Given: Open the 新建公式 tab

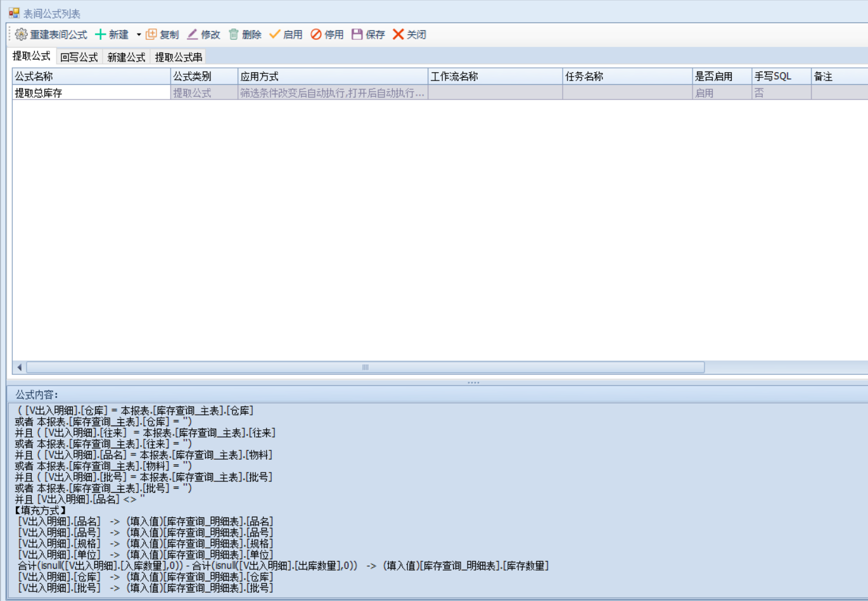Looking at the screenshot, I should 126,57.
